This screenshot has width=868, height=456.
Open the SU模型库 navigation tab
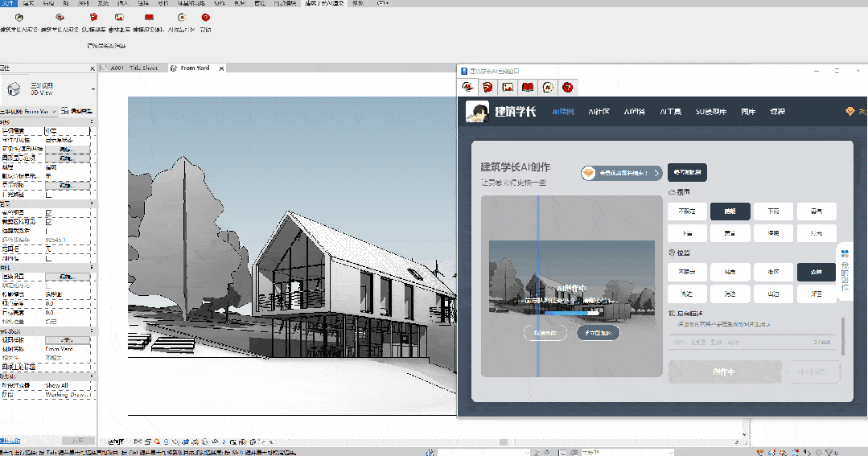point(711,112)
